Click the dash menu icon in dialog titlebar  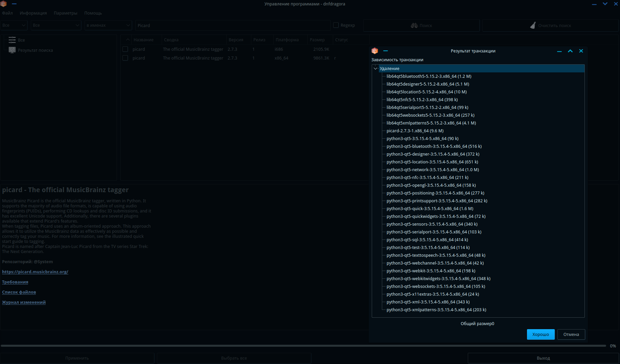tap(385, 51)
